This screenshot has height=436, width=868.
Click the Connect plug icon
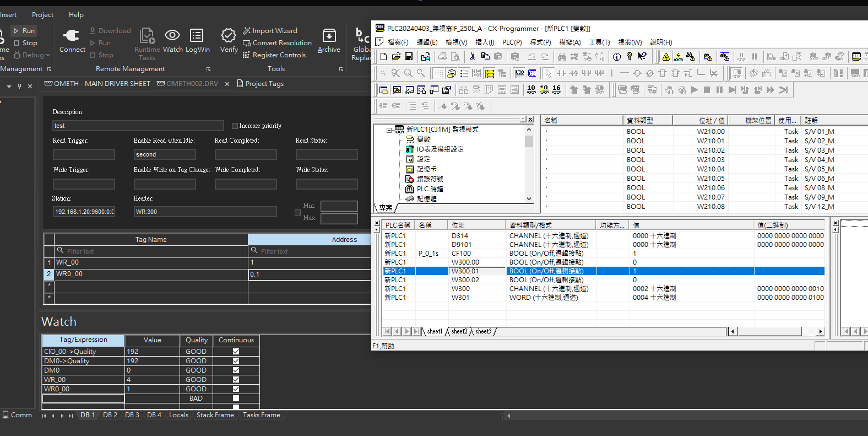pyautogui.click(x=72, y=41)
